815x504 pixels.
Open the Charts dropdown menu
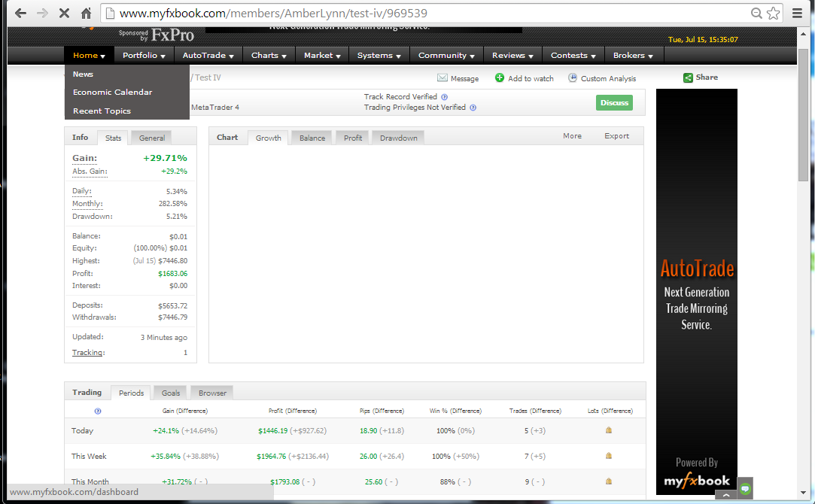(269, 55)
